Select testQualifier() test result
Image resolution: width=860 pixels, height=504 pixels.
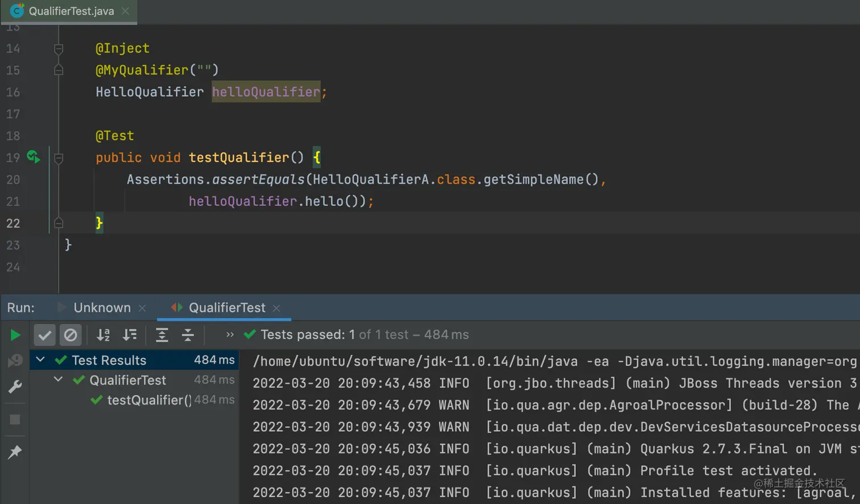point(149,400)
